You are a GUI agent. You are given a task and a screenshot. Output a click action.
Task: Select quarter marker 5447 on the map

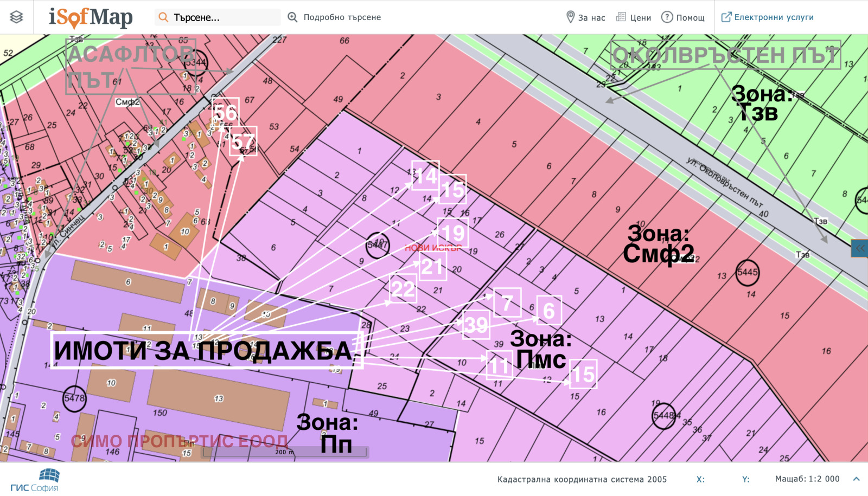(378, 244)
